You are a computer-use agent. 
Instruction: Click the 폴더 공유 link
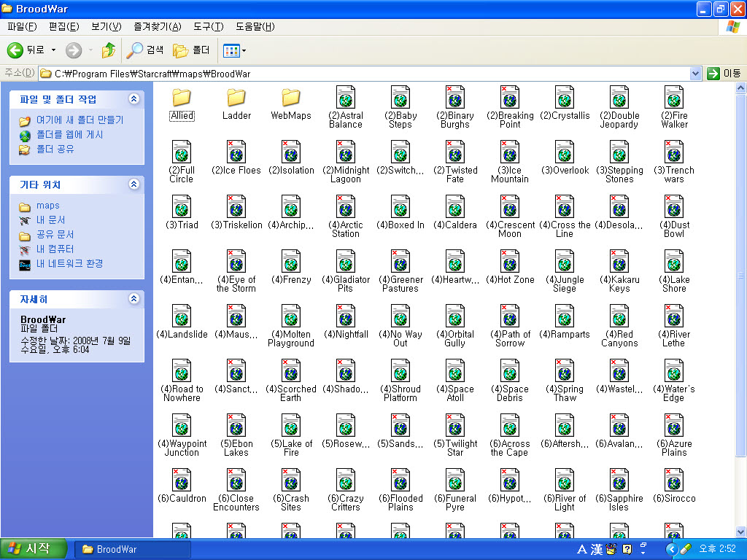[x=55, y=149]
